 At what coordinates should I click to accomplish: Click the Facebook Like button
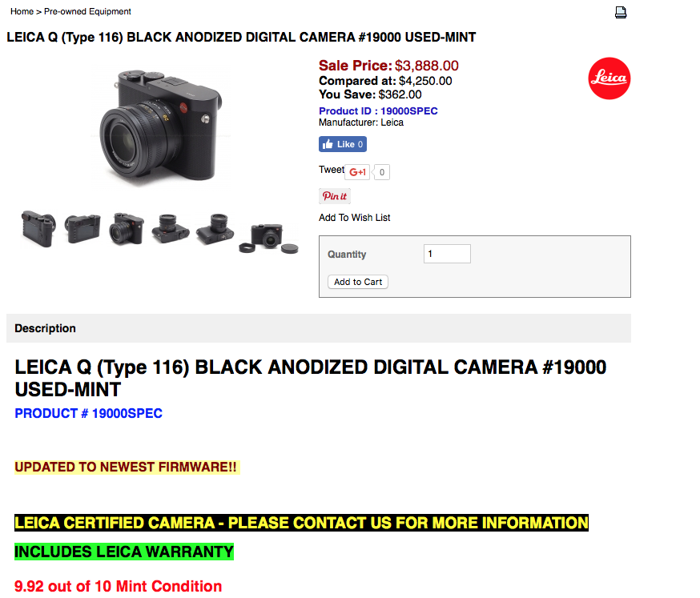point(343,144)
